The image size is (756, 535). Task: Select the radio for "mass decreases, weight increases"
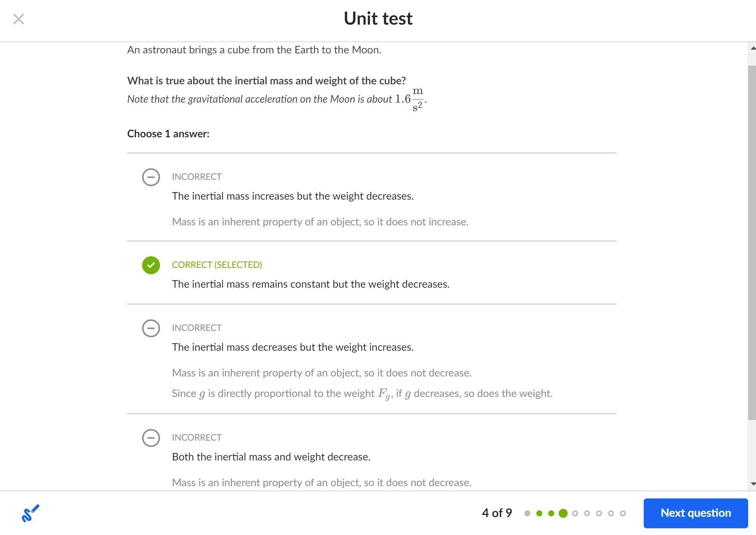click(151, 328)
